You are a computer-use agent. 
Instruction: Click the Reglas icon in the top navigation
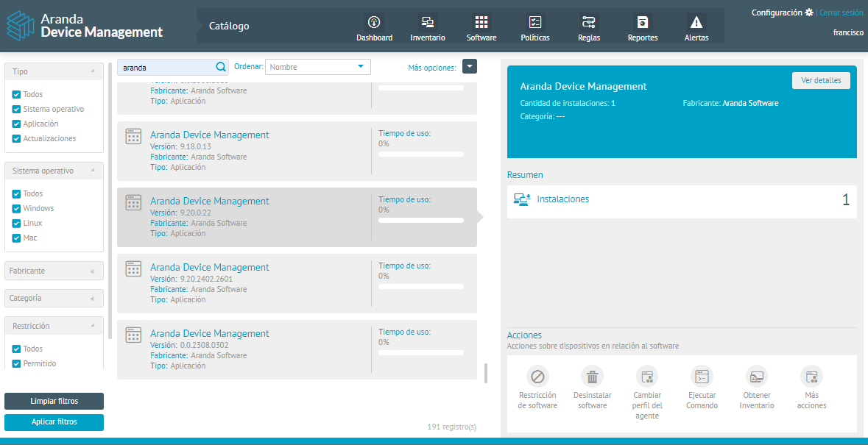tap(588, 22)
